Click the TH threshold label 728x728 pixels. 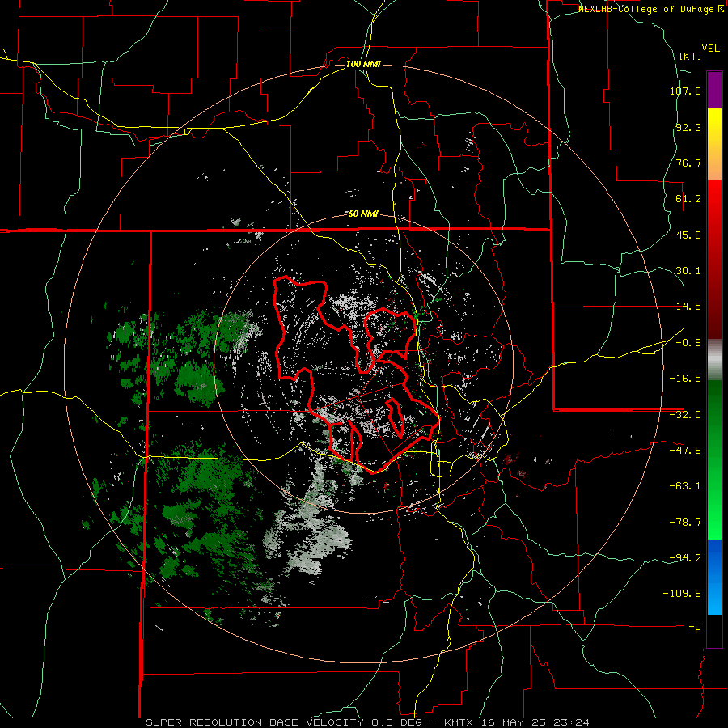(695, 630)
